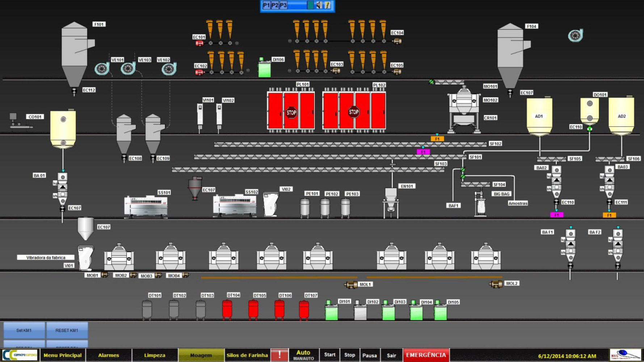Screen dimensions: 644x362
Task: Click the red EC101 motor icon
Action: pos(199,43)
